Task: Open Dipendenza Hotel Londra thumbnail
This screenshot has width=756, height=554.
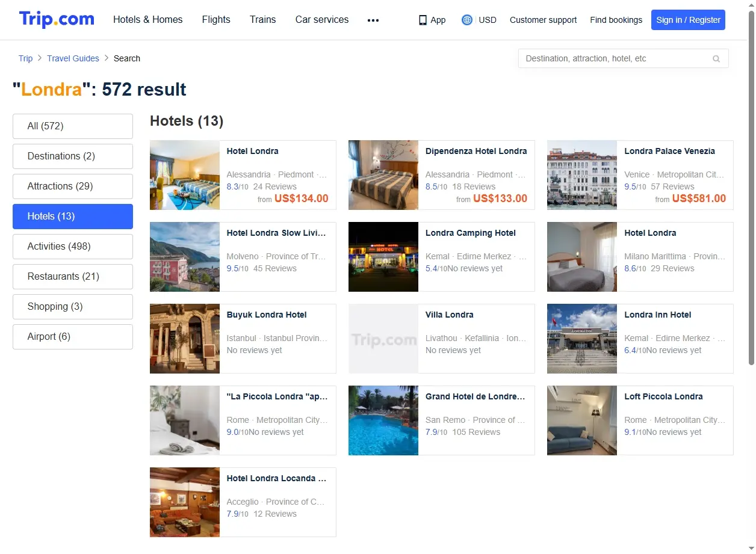Action: pos(383,175)
